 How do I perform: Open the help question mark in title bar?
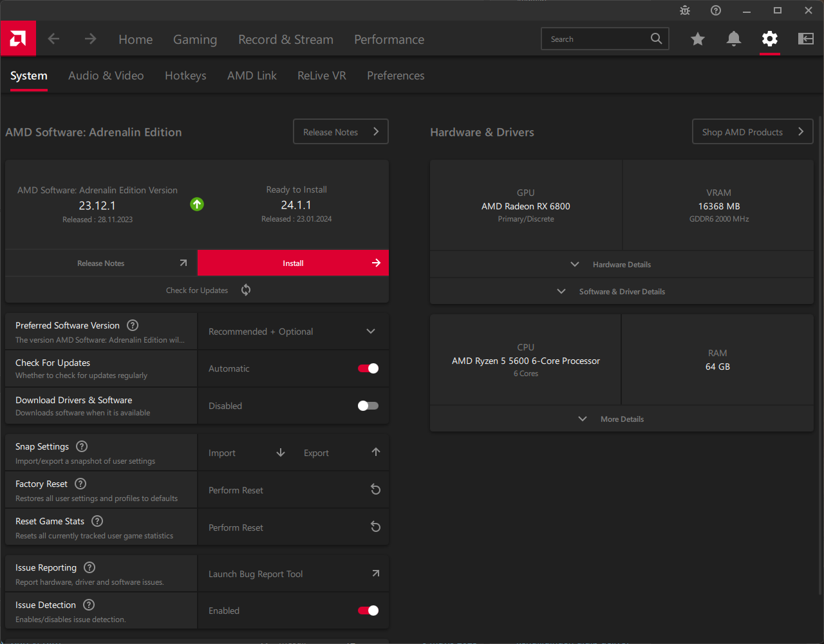pyautogui.click(x=716, y=10)
